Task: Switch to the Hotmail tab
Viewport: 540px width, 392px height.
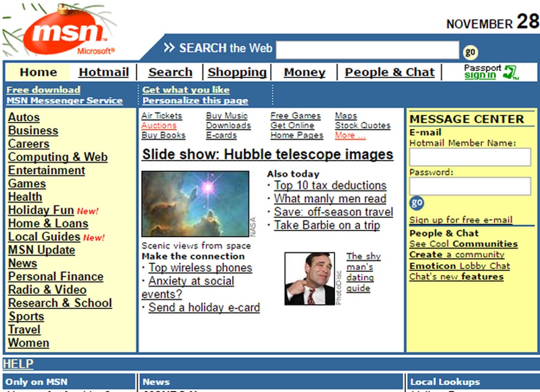Action: pyautogui.click(x=103, y=72)
